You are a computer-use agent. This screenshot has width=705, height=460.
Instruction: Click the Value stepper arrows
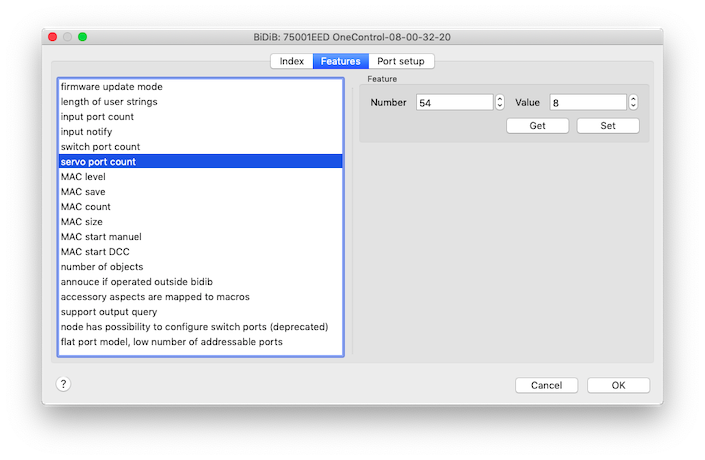(633, 102)
